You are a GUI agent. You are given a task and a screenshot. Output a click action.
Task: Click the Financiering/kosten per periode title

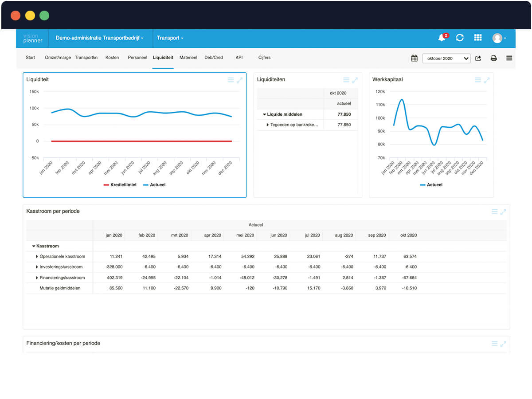click(63, 343)
